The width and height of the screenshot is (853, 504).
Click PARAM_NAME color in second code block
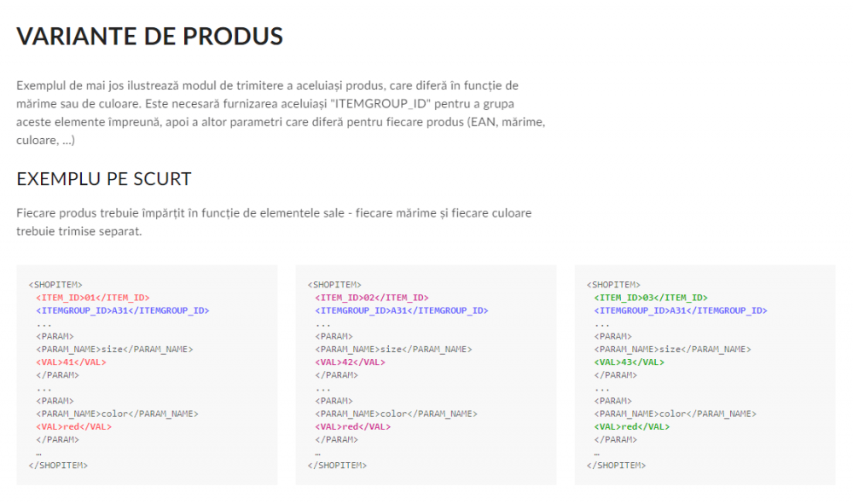[x=397, y=414]
